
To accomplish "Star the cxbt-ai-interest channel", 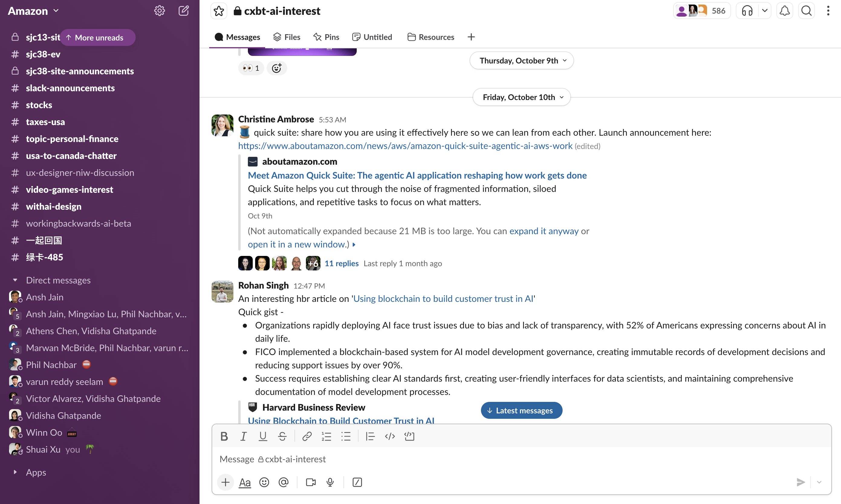I will point(219,11).
